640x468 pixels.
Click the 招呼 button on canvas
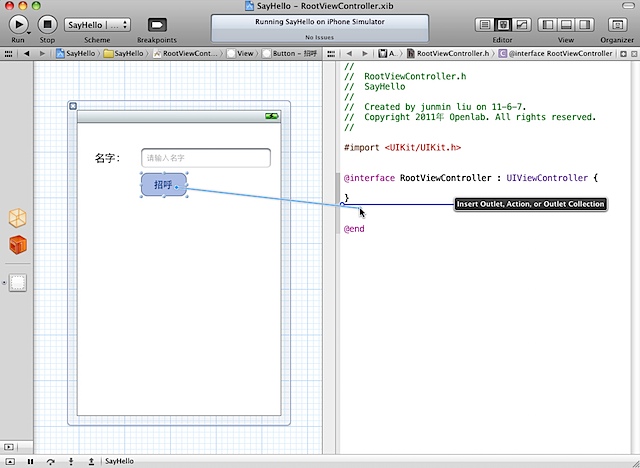tap(164, 184)
